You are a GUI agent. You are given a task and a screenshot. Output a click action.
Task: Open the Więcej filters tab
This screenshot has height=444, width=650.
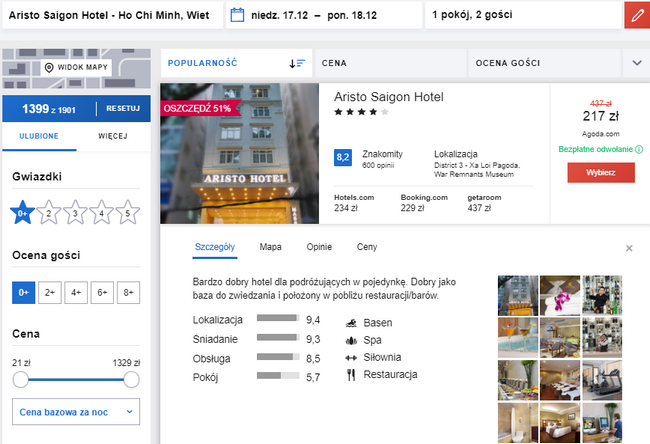tap(113, 136)
